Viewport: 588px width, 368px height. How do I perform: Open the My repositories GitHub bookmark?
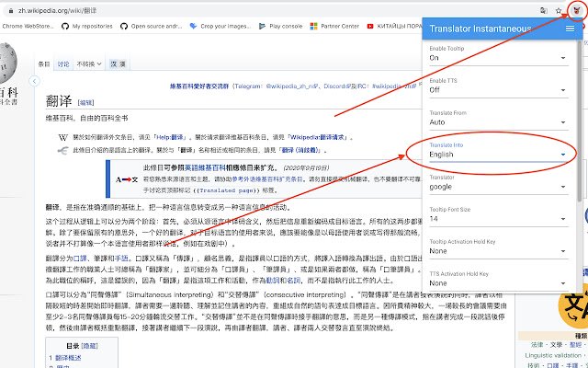tap(87, 27)
